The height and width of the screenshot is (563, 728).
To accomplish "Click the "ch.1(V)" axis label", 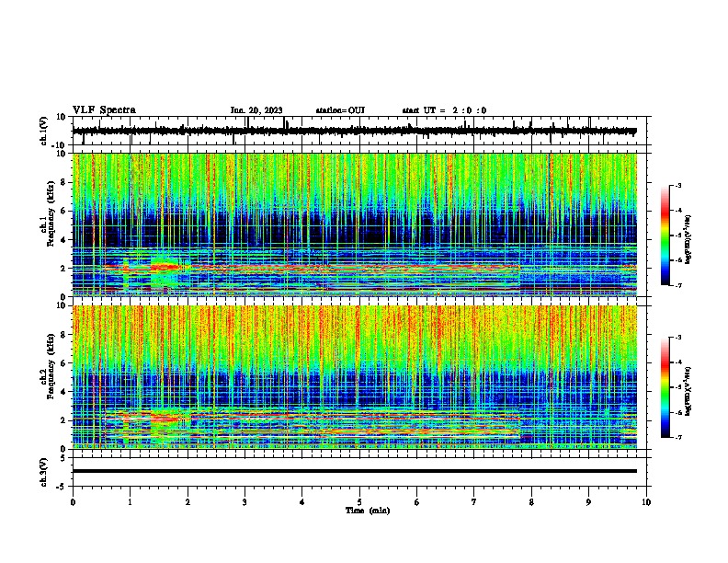I will [44, 131].
